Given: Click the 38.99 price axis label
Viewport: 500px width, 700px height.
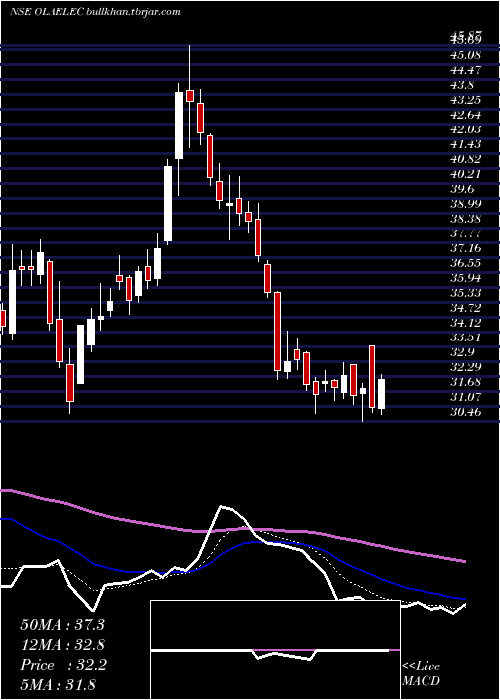Looking at the screenshot, I should tap(467, 204).
